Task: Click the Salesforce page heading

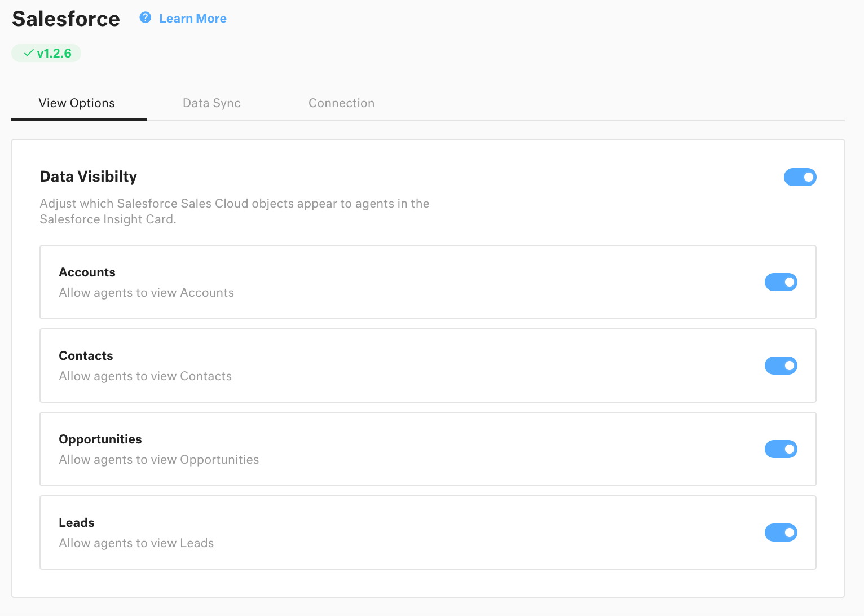Action: click(x=65, y=19)
